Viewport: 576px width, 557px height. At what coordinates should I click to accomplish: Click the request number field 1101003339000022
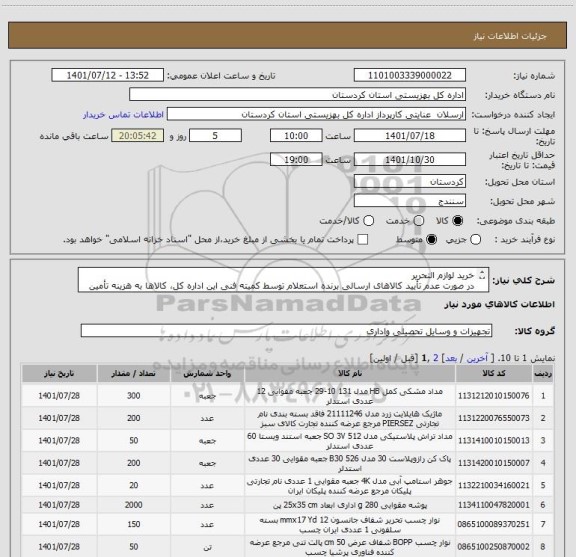410,75
